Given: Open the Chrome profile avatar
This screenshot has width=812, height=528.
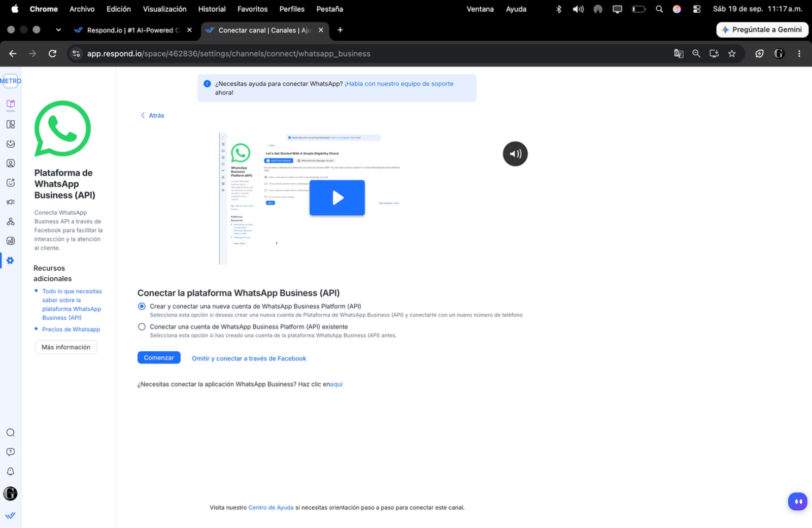Looking at the screenshot, I should [x=780, y=53].
